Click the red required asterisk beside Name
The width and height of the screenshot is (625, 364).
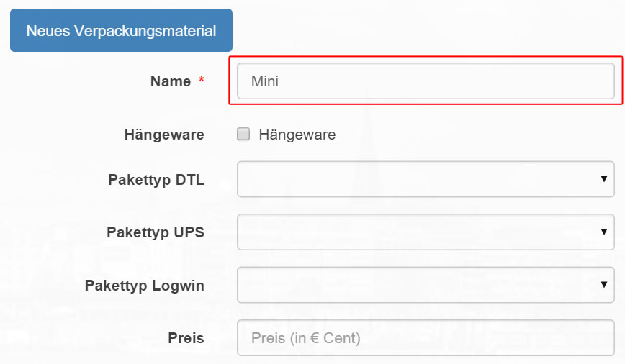202,79
